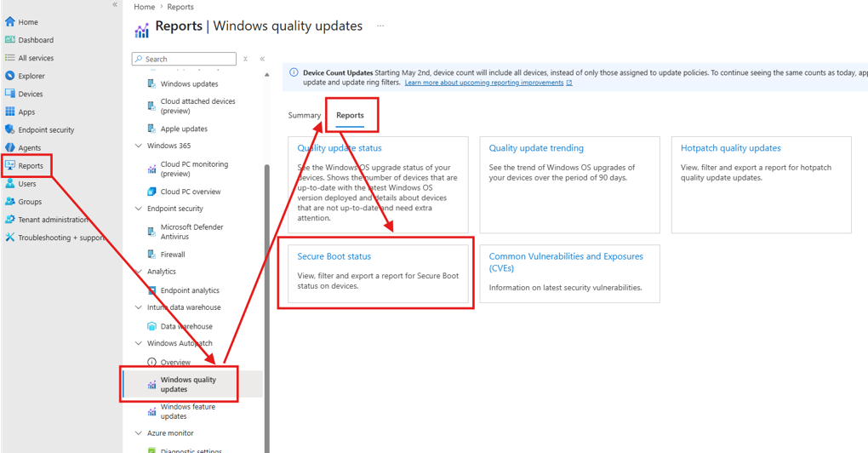Click the Windows feature updates chart icon
Screen dimensions: 868x453
(x=151, y=411)
